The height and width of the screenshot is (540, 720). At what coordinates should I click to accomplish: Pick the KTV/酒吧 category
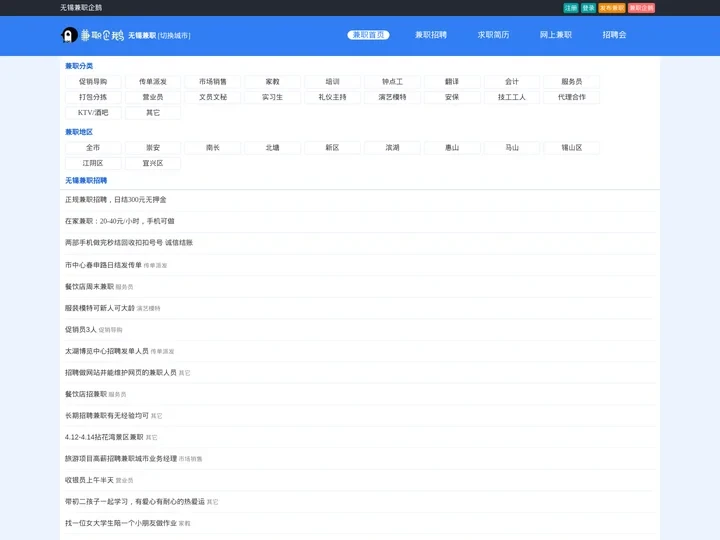(x=93, y=113)
